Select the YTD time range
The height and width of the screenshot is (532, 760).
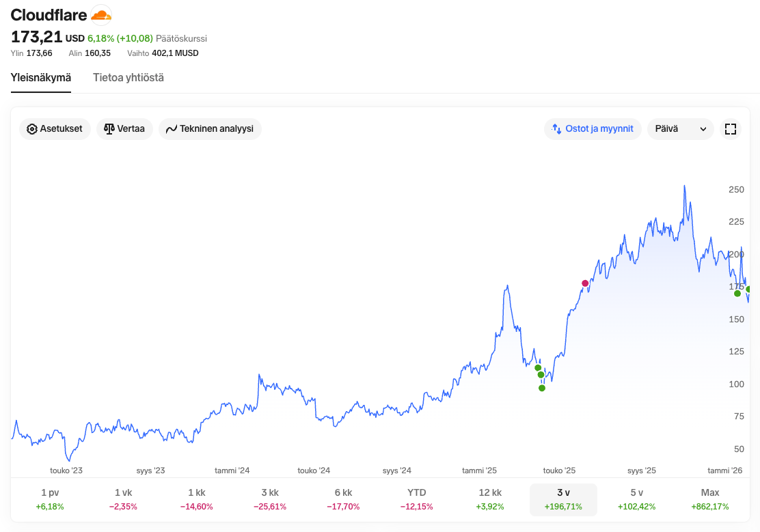(x=417, y=499)
